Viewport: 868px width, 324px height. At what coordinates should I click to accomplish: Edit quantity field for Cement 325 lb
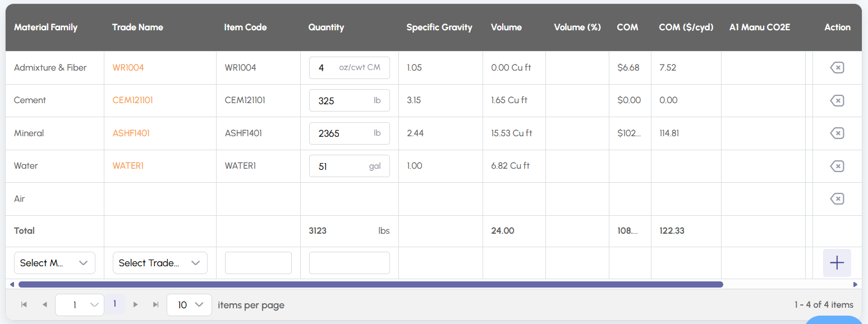point(350,101)
